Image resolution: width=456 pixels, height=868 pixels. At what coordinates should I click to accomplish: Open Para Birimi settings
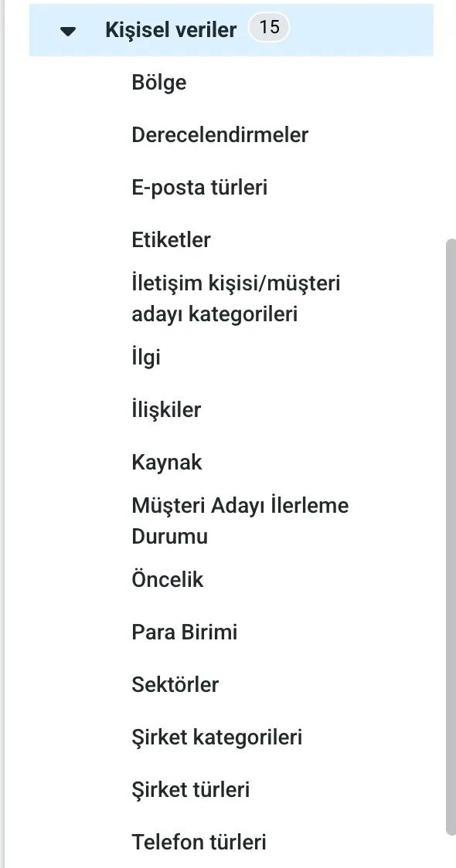[185, 632]
